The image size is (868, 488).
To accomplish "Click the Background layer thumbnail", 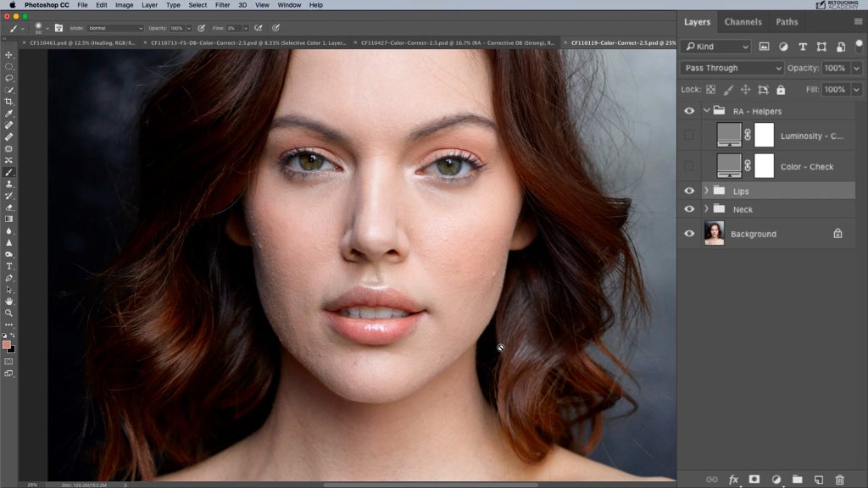I will (715, 233).
